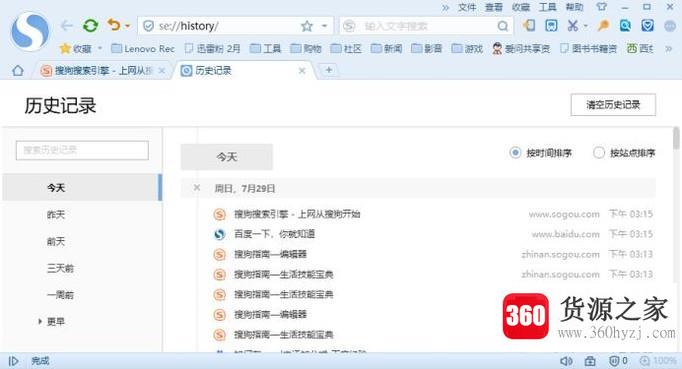Expand hidden menus with title bar chevron
Screen dimensions: 682x369
point(445,7)
